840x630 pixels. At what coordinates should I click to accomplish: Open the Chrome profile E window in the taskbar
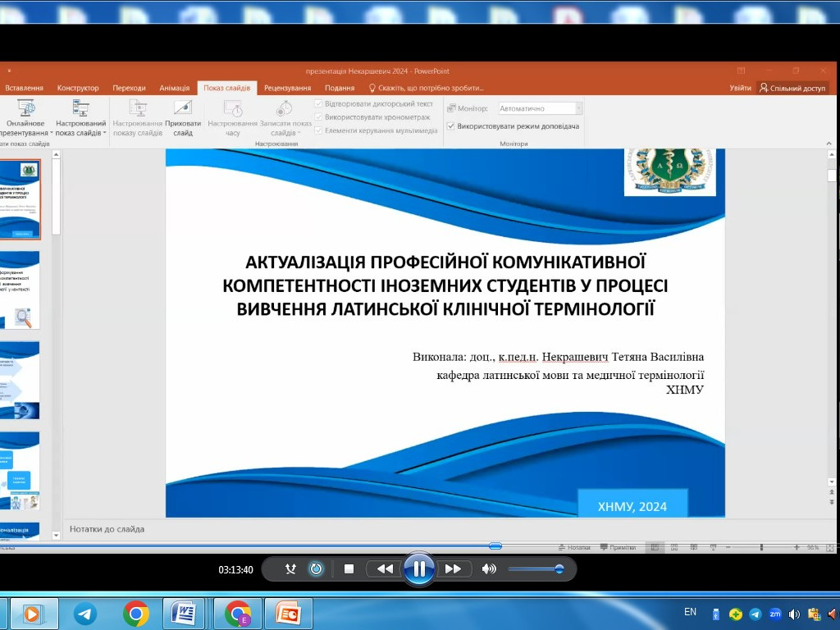click(x=238, y=614)
